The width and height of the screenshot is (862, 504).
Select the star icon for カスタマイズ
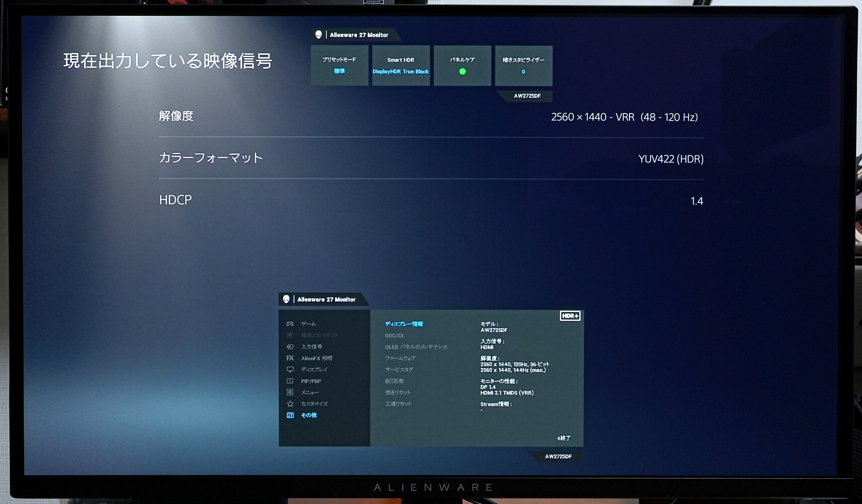(290, 404)
